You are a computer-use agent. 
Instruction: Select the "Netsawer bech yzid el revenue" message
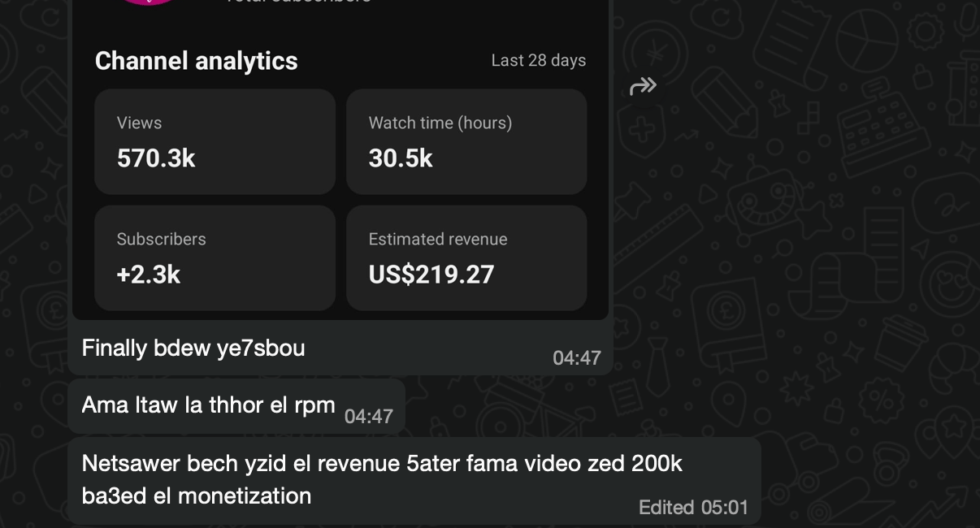click(382, 464)
